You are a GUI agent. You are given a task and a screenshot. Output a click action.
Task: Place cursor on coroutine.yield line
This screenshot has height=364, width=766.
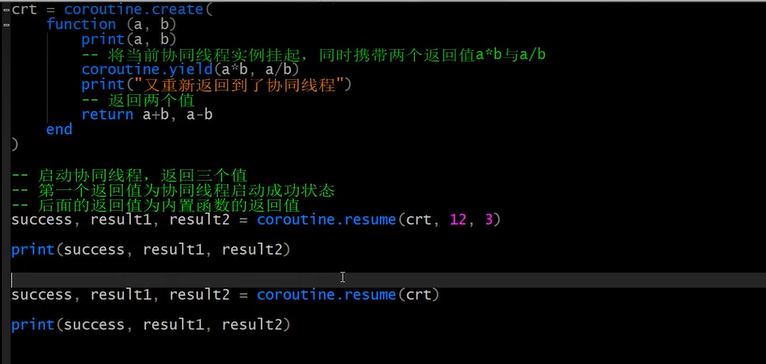coord(191,69)
